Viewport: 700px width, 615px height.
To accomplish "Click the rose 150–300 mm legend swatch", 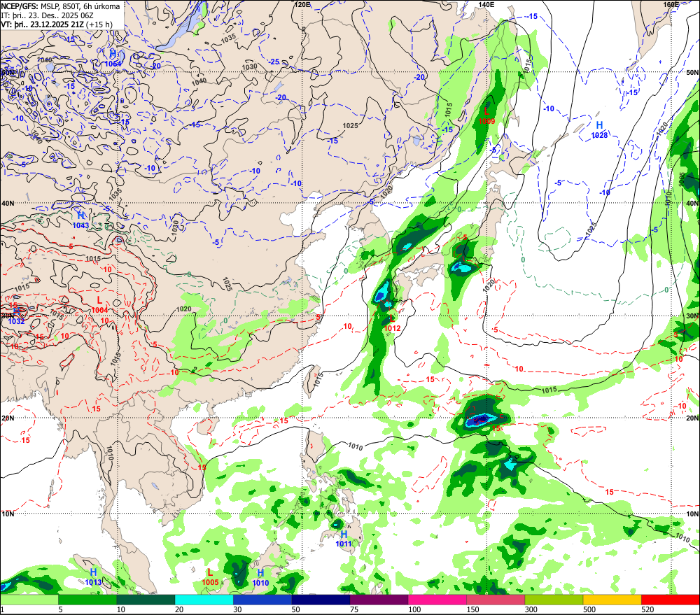I will click(496, 600).
